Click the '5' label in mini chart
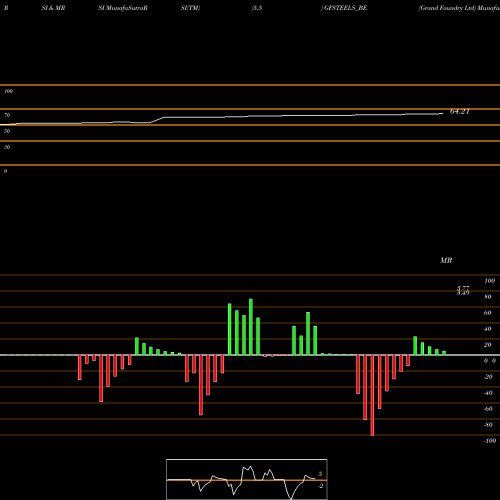The image size is (500, 500). click(320, 474)
